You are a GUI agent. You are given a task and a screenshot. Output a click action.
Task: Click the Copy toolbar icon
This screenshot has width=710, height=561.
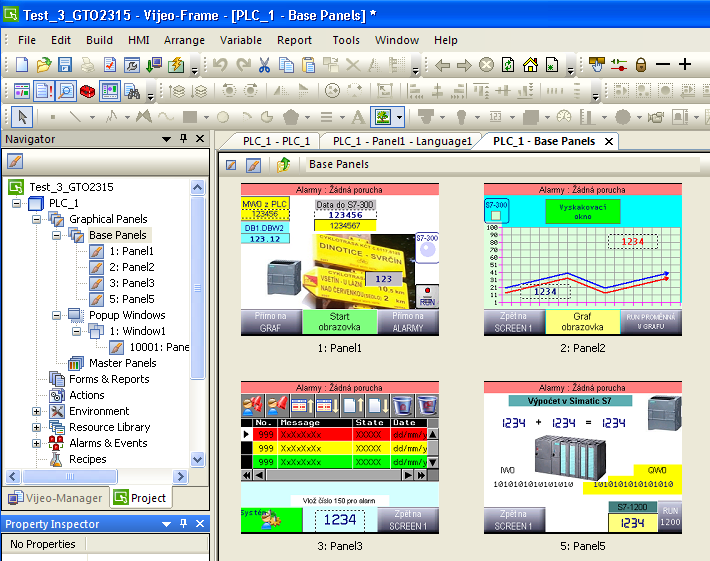286,65
